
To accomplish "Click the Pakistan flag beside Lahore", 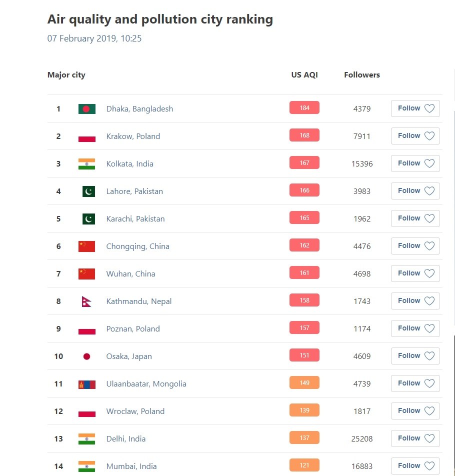I will pyautogui.click(x=88, y=191).
